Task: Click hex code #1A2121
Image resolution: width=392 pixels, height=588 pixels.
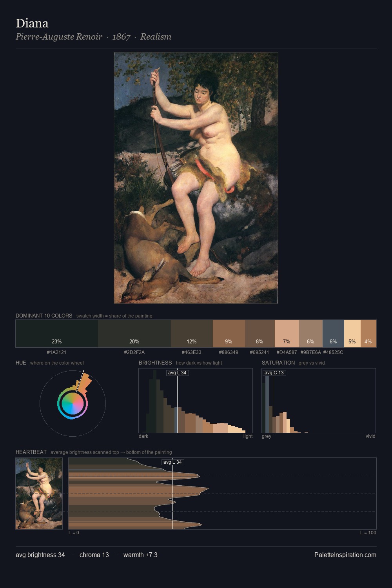Action: point(57,352)
